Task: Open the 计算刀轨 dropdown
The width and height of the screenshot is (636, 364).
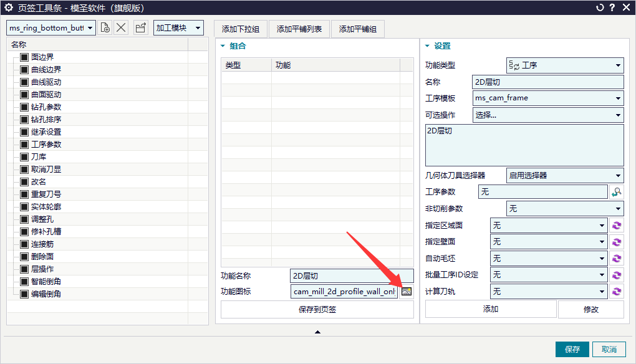Action: pos(549,292)
